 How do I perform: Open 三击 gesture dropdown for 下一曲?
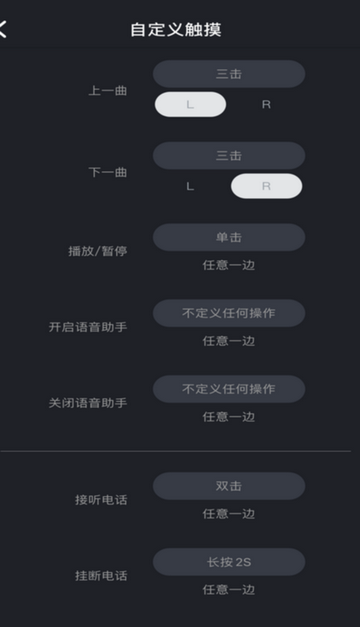[x=229, y=156]
